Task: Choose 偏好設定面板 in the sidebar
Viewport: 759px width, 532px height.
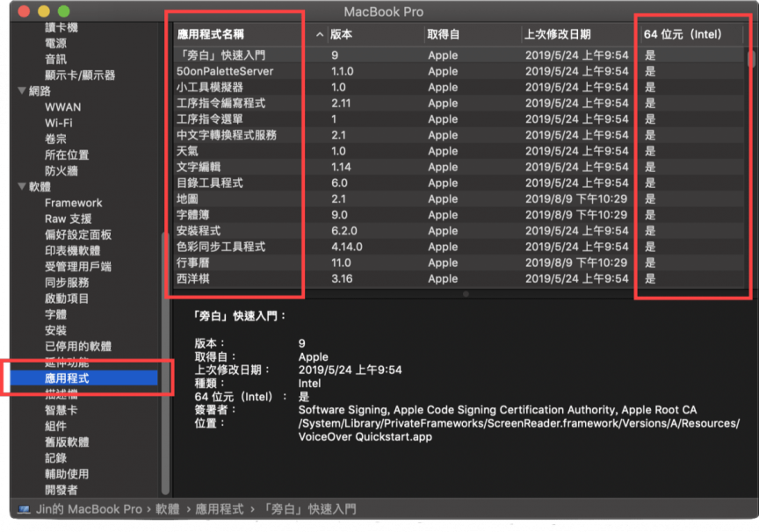Action: [x=78, y=234]
